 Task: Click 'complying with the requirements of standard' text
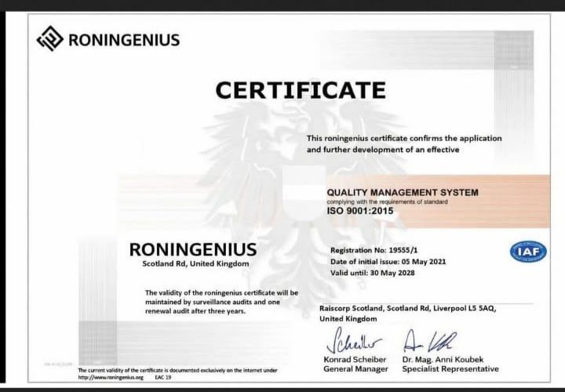click(387, 201)
